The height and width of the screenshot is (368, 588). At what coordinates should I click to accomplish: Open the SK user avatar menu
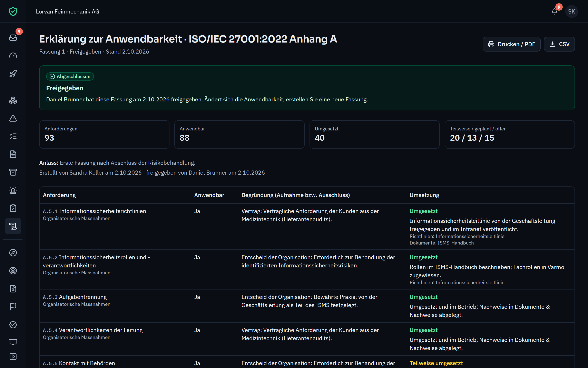[x=571, y=11]
